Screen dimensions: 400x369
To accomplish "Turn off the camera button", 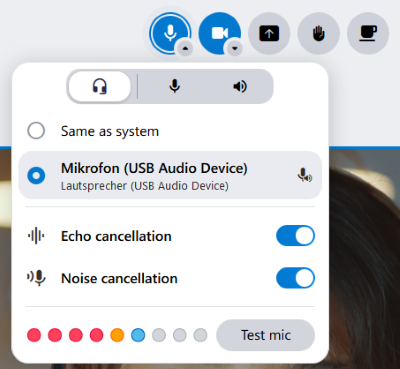I will tap(219, 33).
